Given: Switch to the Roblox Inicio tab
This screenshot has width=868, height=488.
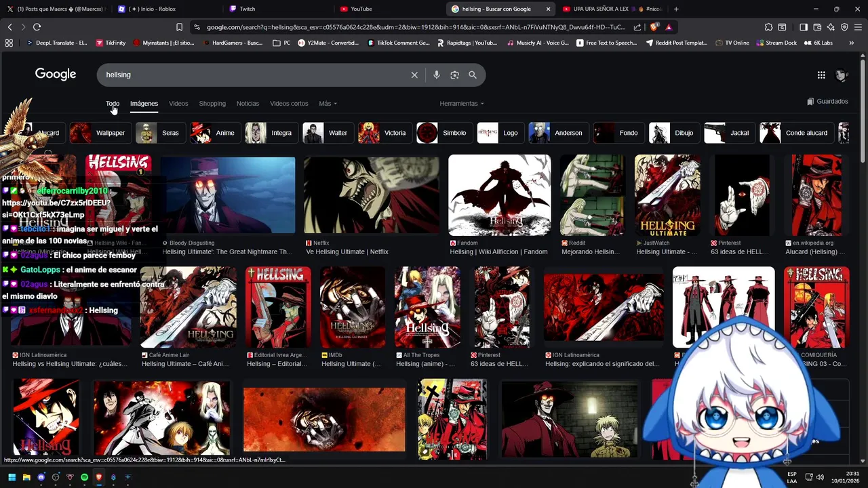Looking at the screenshot, I should tap(168, 9).
